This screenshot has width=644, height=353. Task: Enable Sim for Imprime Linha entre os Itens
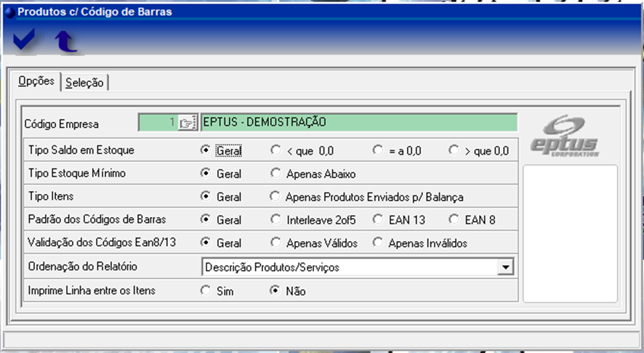[206, 291]
